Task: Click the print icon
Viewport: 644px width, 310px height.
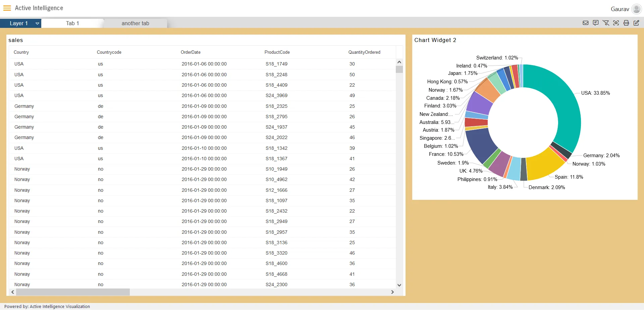Action: (626, 23)
